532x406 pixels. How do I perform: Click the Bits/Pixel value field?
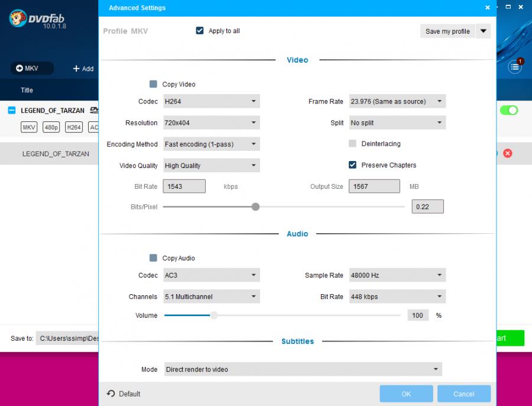click(427, 207)
